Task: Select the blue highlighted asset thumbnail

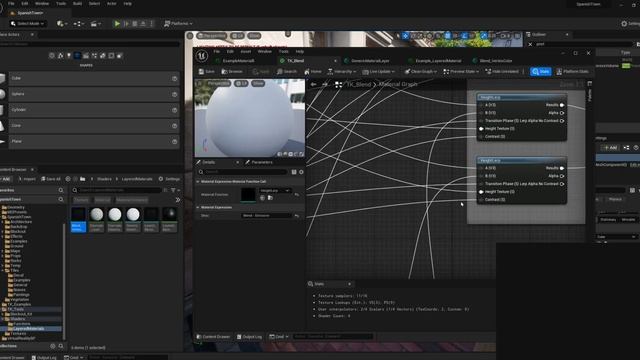Action: [x=78, y=219]
